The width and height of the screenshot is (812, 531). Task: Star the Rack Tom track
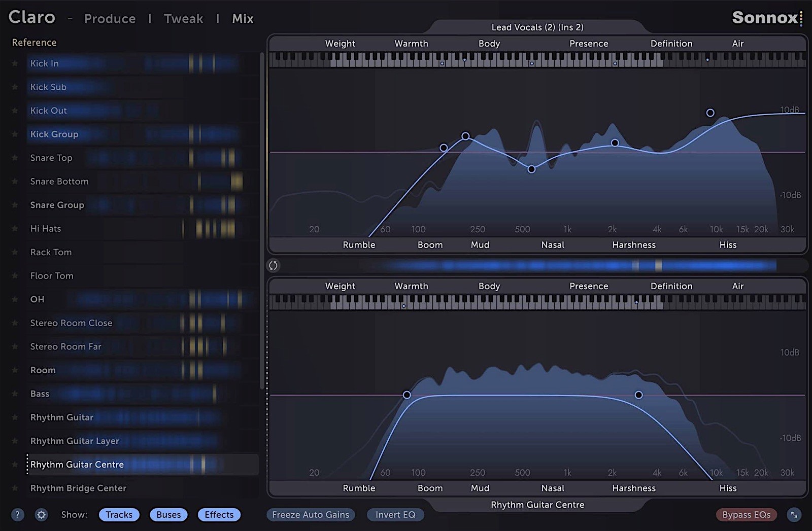[15, 252]
